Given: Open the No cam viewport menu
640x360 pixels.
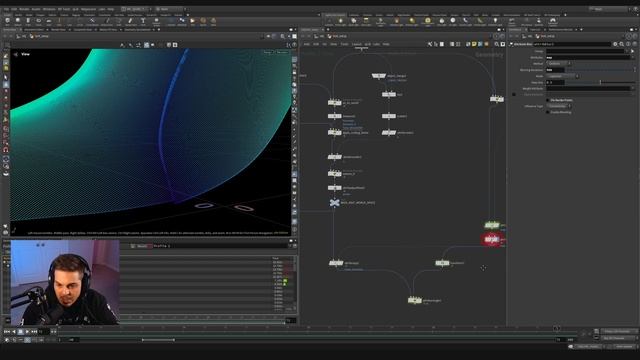Looking at the screenshot, I should (282, 53).
